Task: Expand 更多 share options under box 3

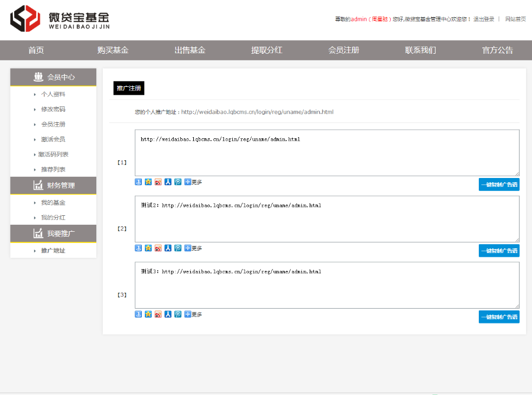Action: [x=193, y=315]
